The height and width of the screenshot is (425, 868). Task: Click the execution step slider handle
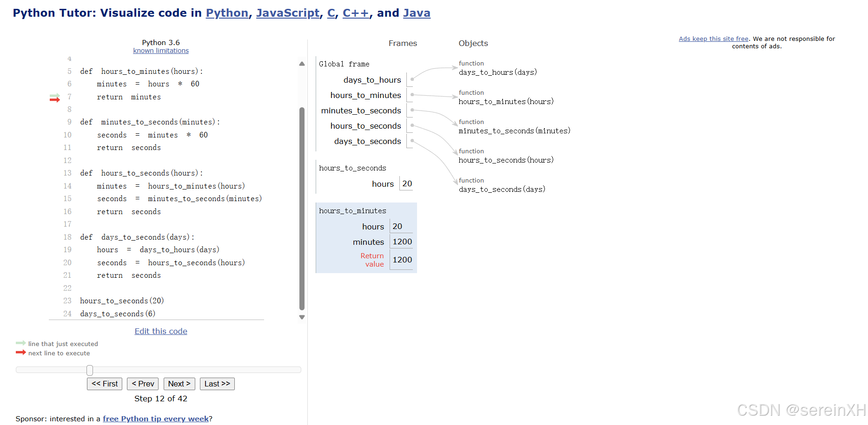tap(90, 370)
